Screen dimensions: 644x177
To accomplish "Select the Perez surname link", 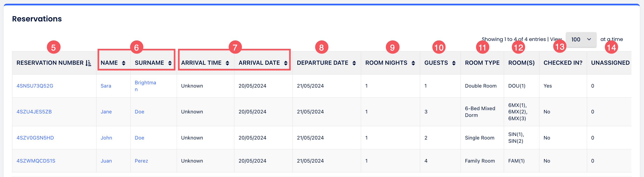I will pos(141,161).
